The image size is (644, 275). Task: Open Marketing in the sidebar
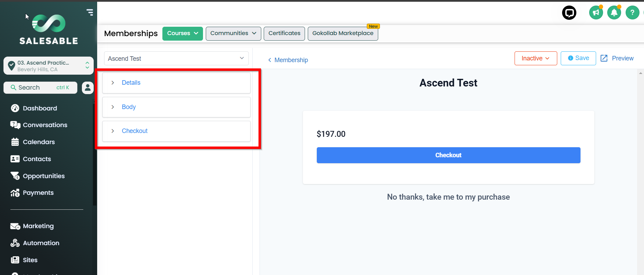32,226
